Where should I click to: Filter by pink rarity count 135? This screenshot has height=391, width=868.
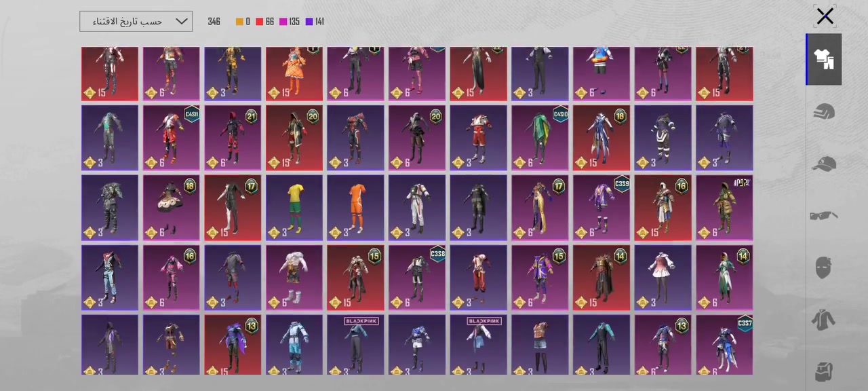(x=290, y=22)
